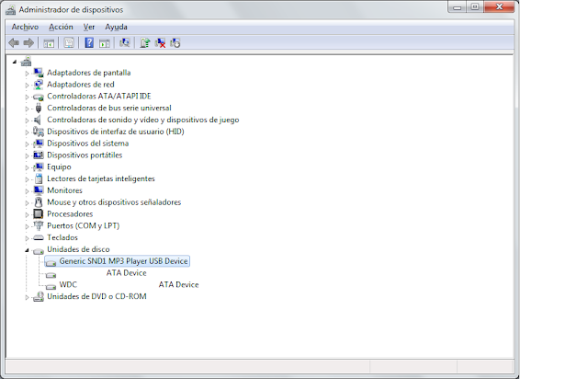Click the HID devices icon
The width and height of the screenshot is (588, 379).
pyautogui.click(x=39, y=132)
